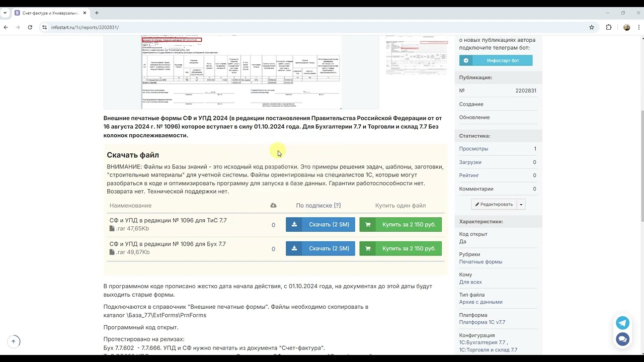
Task: Click the Комментарии statistics row
Action: tap(498, 189)
